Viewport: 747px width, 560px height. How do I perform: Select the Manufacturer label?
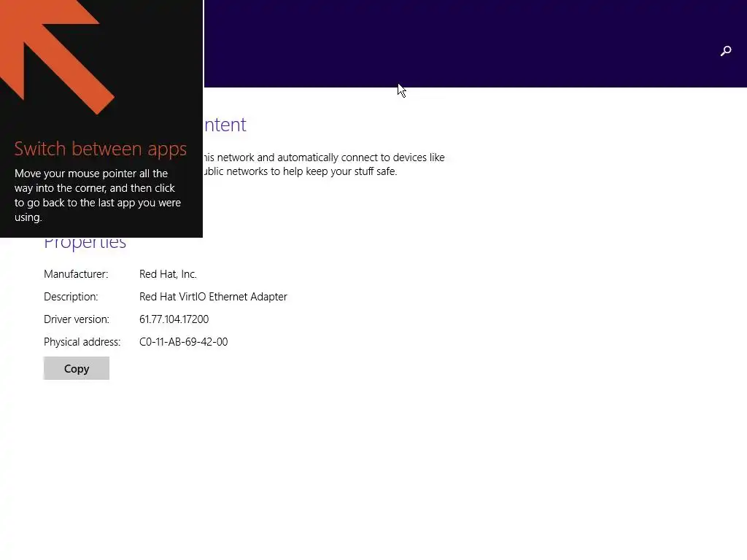pos(76,274)
